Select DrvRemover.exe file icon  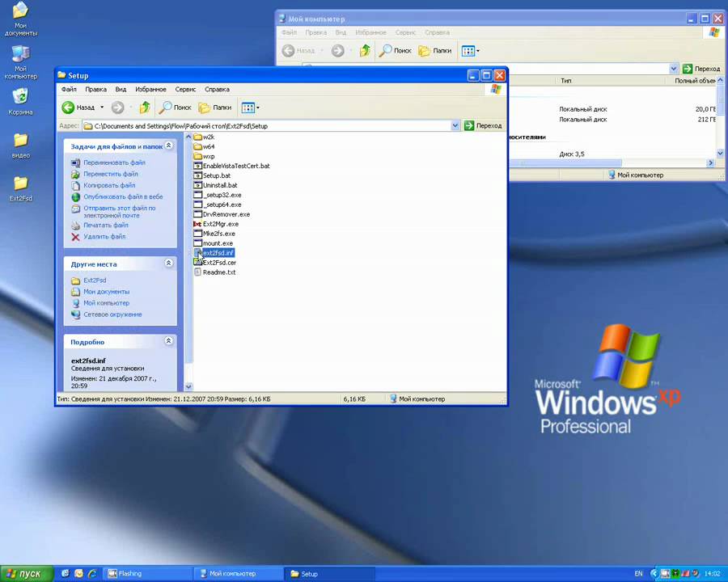pos(198,214)
